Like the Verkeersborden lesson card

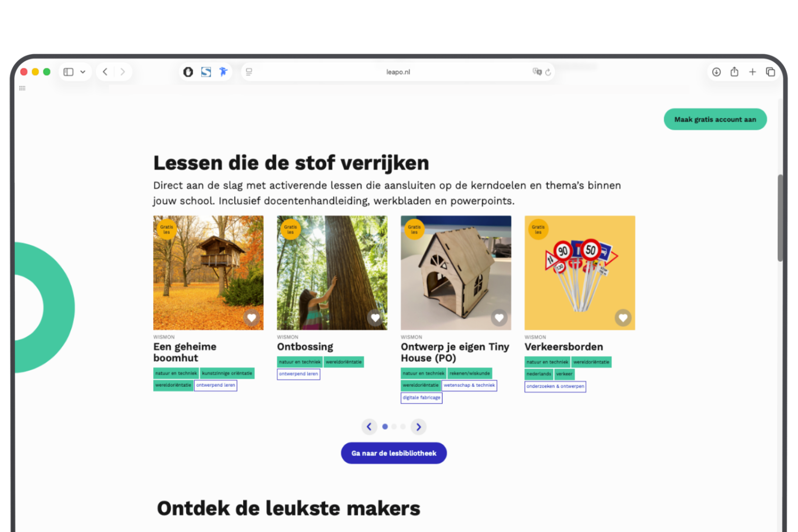623,318
